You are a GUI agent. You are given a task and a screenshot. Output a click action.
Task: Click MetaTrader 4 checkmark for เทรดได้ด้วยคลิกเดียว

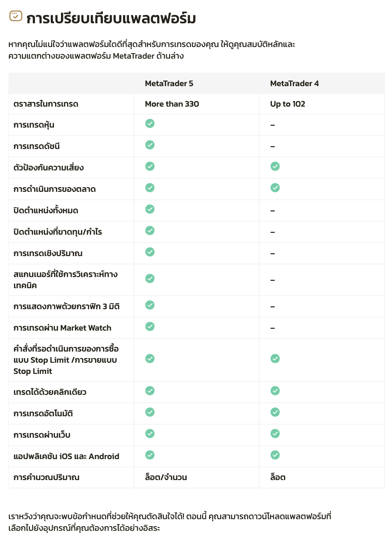pos(275,391)
